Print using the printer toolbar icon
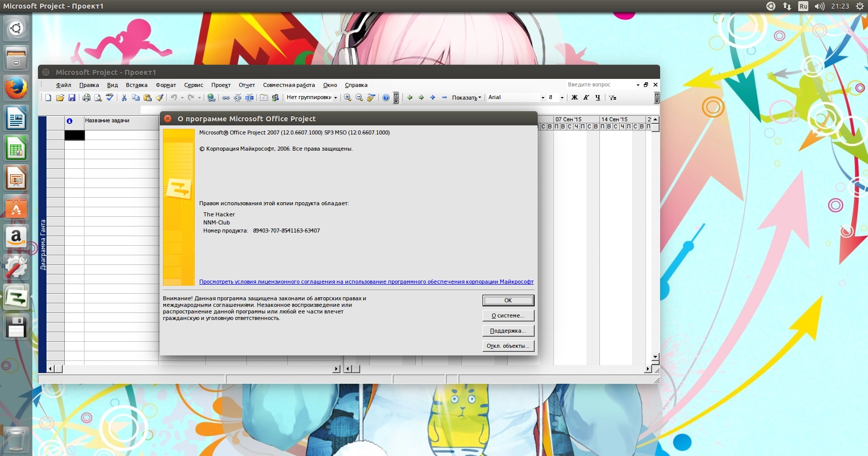 click(x=86, y=98)
